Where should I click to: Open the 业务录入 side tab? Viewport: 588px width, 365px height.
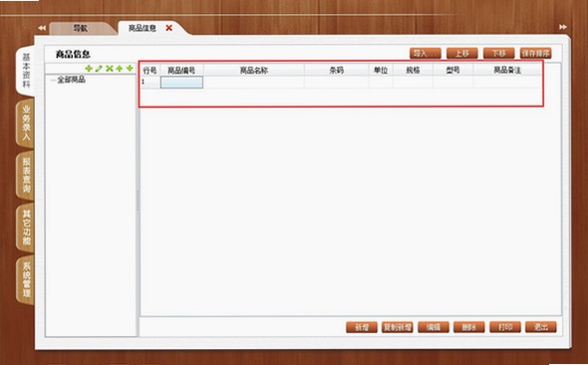click(26, 123)
